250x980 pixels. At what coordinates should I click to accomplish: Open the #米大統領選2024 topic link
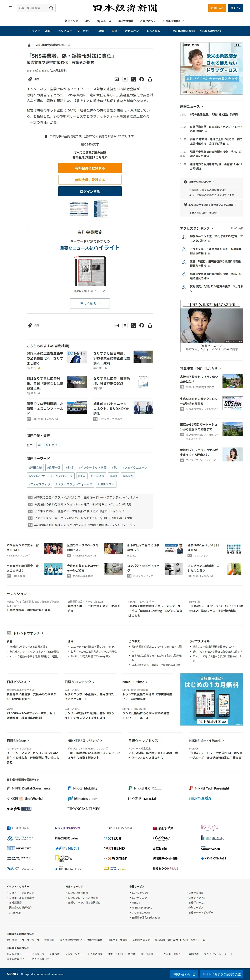(x=184, y=31)
